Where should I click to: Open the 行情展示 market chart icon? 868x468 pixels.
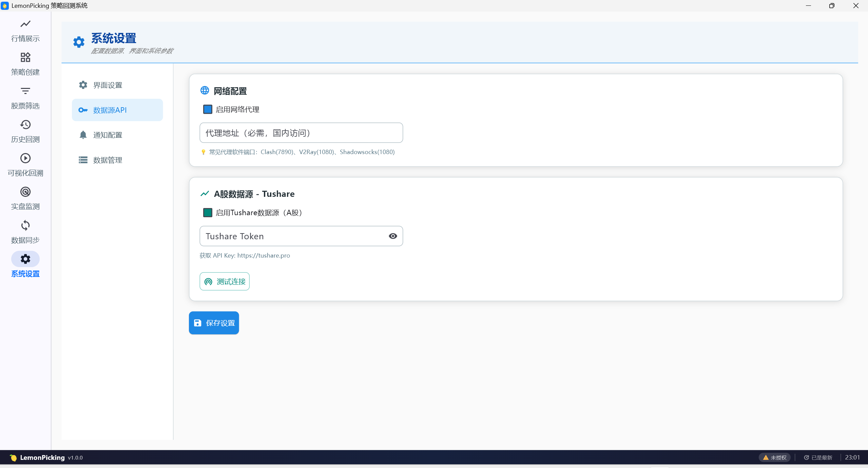[25, 24]
